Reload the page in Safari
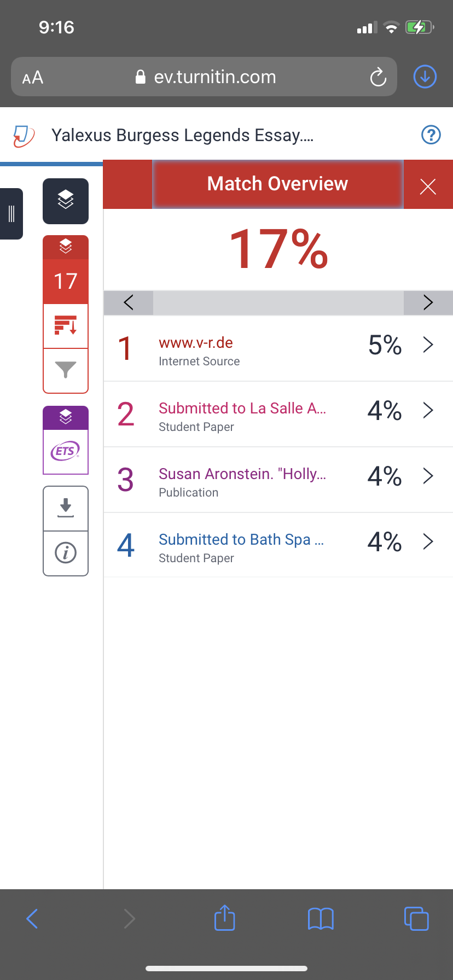The image size is (453, 980). pos(378,77)
